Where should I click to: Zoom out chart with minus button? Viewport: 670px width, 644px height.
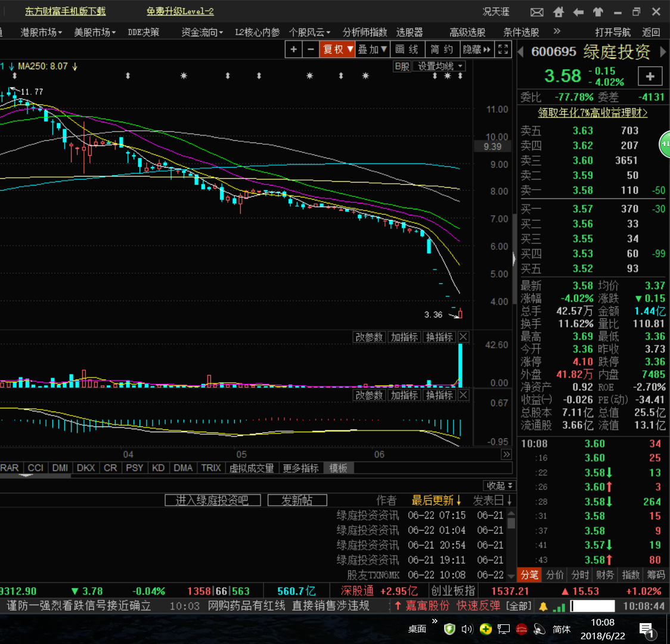tap(310, 49)
